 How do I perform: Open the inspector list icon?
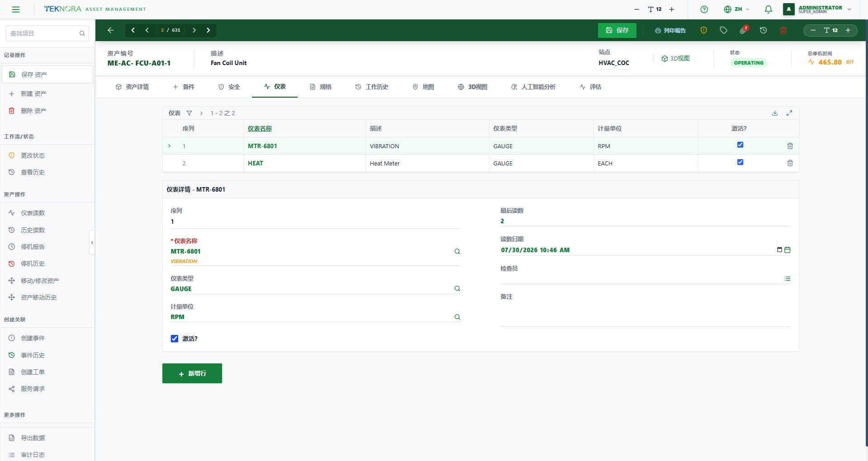tap(787, 279)
